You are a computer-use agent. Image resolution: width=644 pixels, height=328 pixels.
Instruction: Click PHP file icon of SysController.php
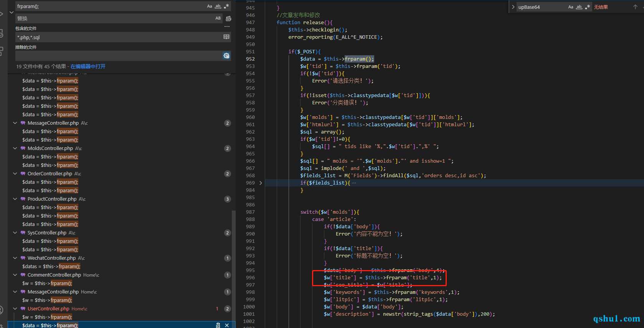coord(23,233)
